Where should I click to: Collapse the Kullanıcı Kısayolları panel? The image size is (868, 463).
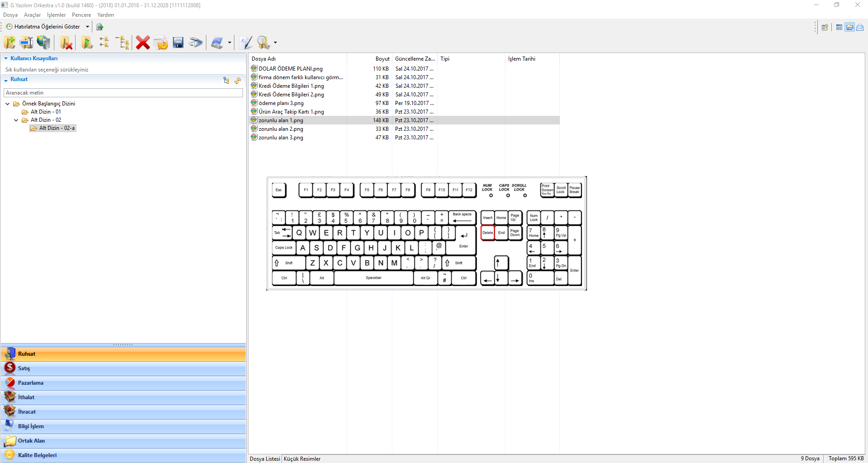pos(6,58)
